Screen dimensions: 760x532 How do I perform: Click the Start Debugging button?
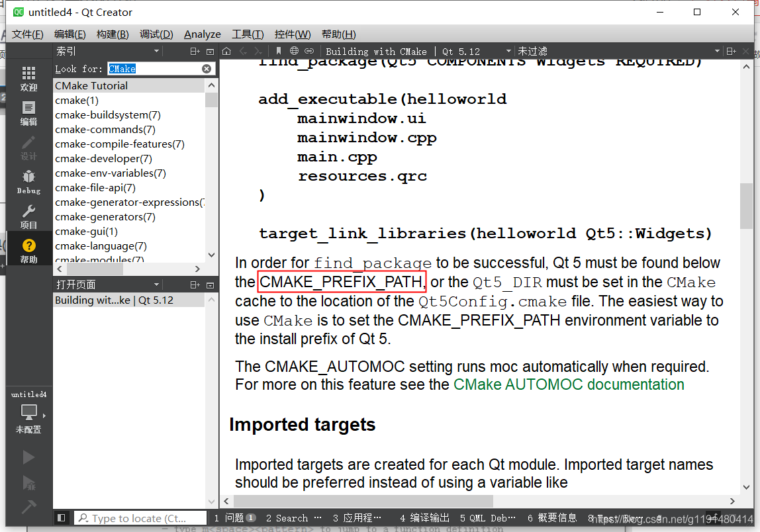click(x=28, y=482)
